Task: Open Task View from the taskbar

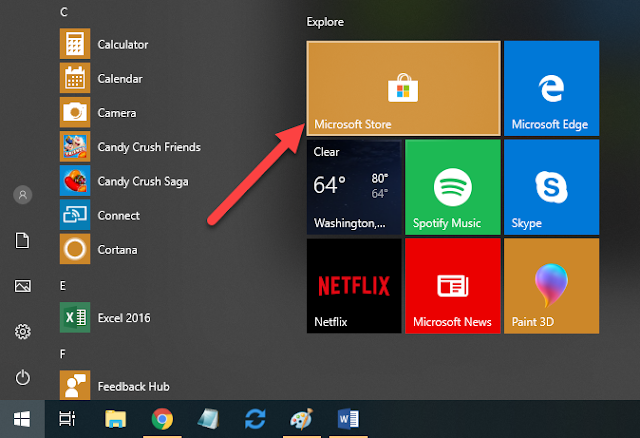Action: (67, 419)
